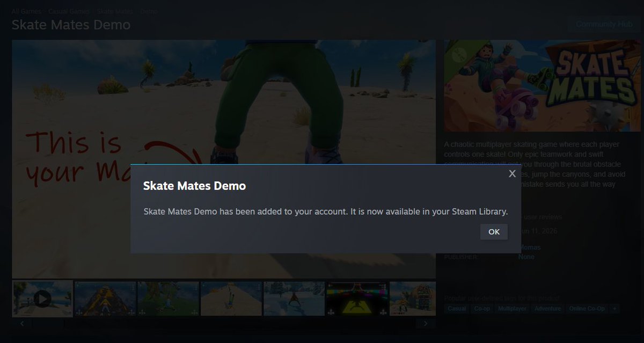Image resolution: width=644 pixels, height=343 pixels.
Task: Click the Skate Mates Demo page title
Action: [71, 25]
